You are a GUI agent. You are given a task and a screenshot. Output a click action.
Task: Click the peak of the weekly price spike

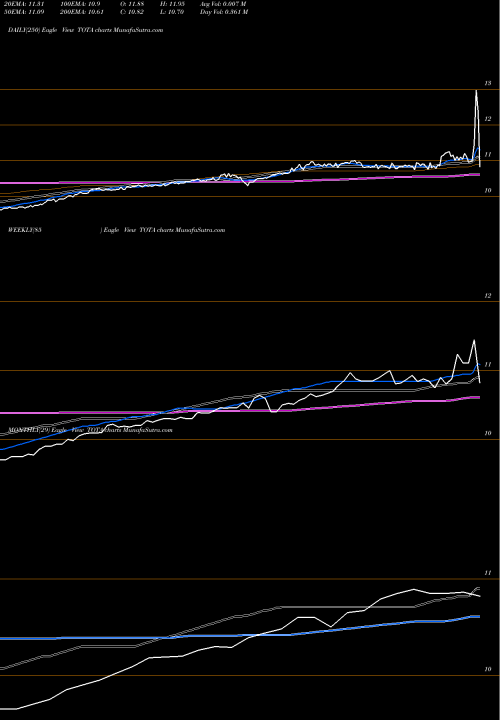(x=474, y=340)
